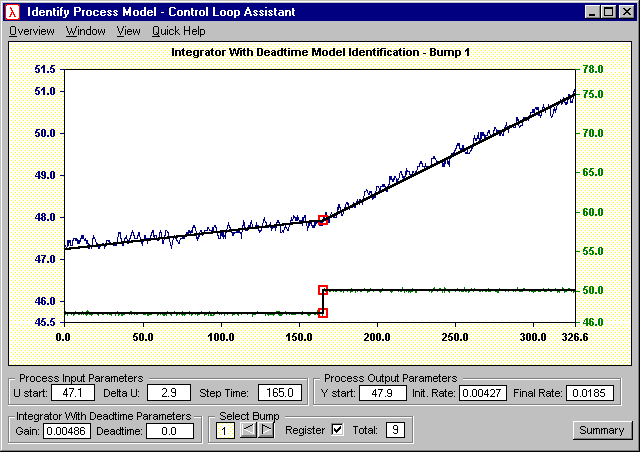Close the Identify Process Model window
Screen dimensions: 640x452
[627, 12]
